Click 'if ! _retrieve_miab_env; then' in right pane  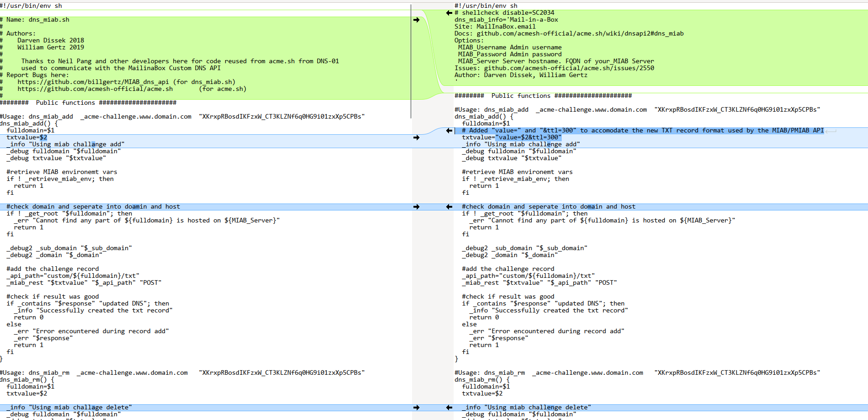point(516,179)
